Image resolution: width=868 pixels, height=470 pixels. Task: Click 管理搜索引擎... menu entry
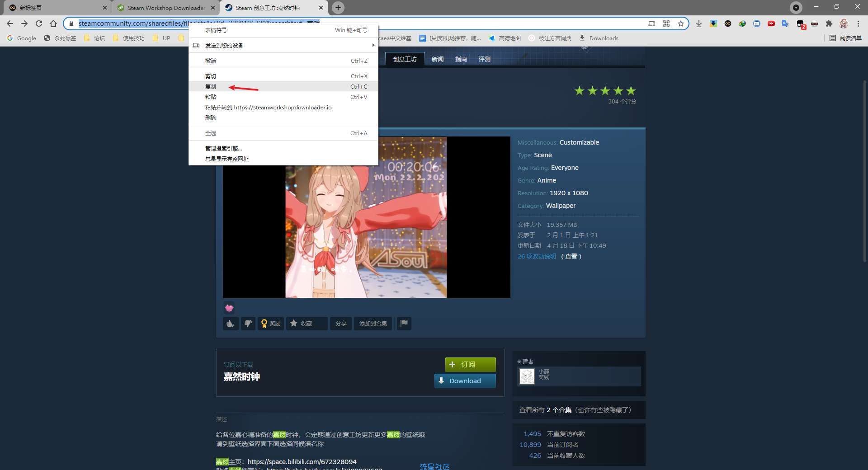[x=283, y=148]
